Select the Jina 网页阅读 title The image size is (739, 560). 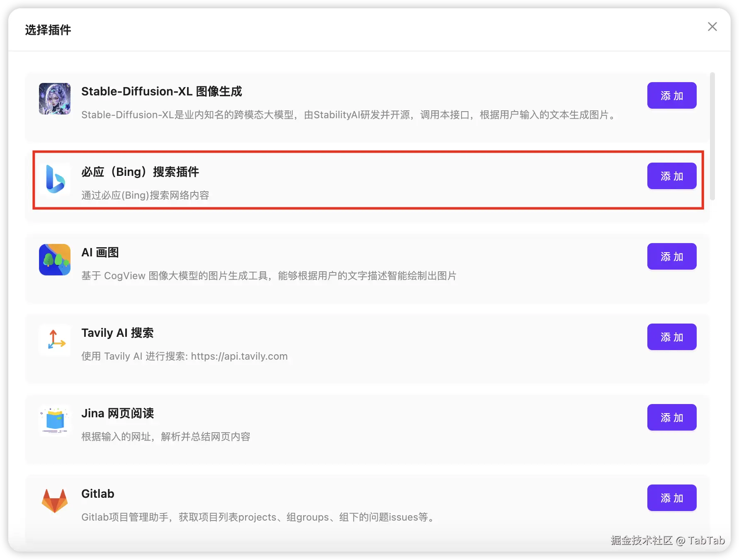[117, 413]
